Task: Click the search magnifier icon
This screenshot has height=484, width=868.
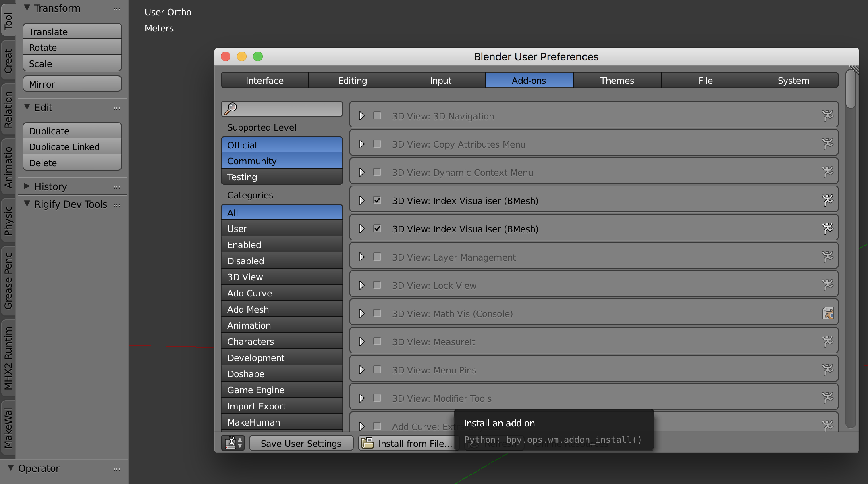Action: pyautogui.click(x=231, y=108)
